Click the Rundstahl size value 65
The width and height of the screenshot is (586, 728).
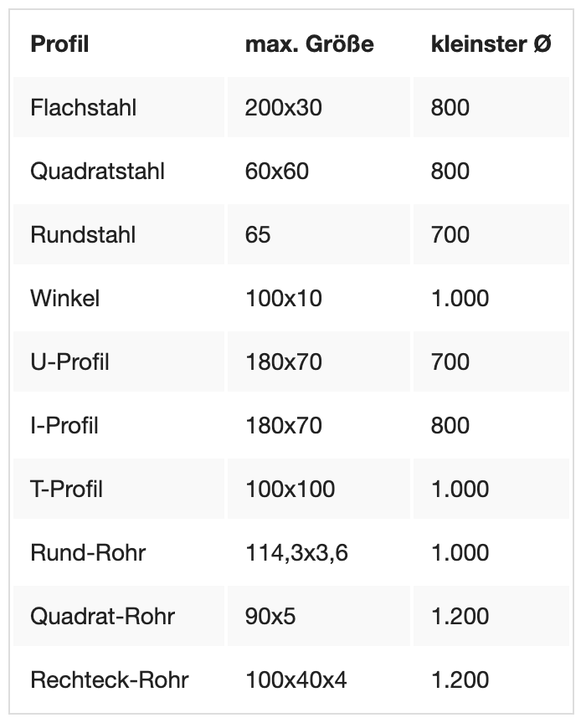(258, 235)
